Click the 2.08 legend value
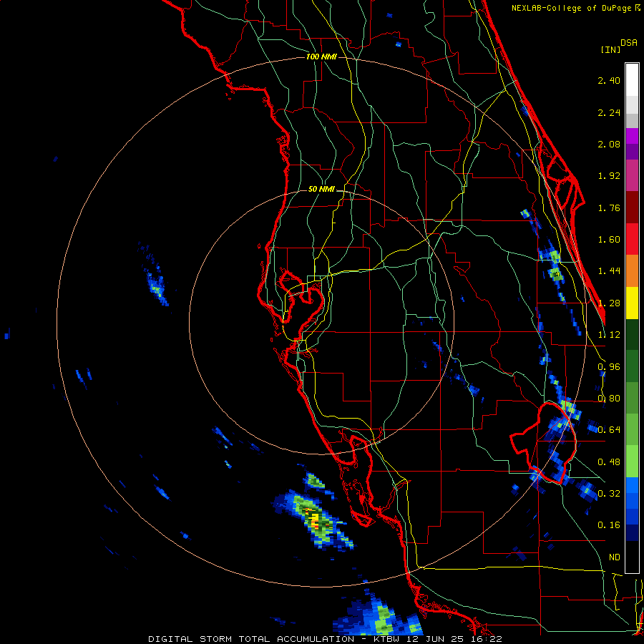 [x=609, y=144]
